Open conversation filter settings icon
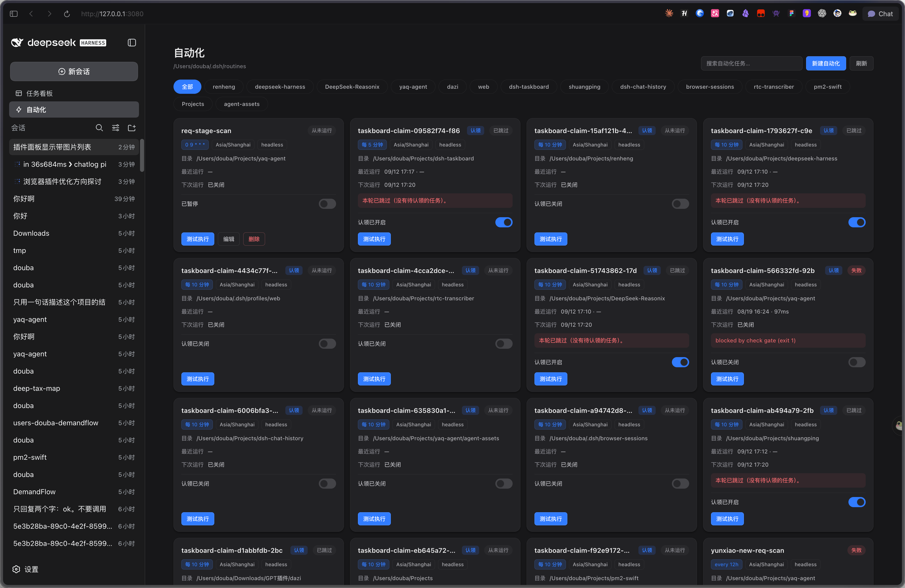905x588 pixels. pos(116,128)
